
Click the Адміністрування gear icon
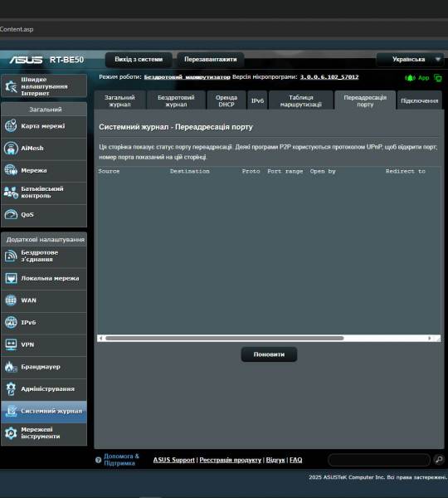tap(11, 388)
